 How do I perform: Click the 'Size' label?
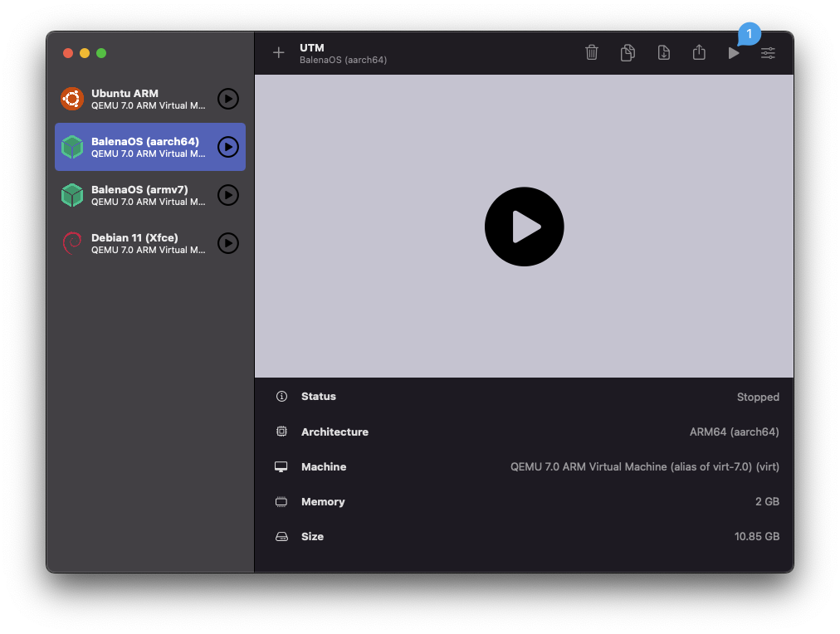coord(312,537)
